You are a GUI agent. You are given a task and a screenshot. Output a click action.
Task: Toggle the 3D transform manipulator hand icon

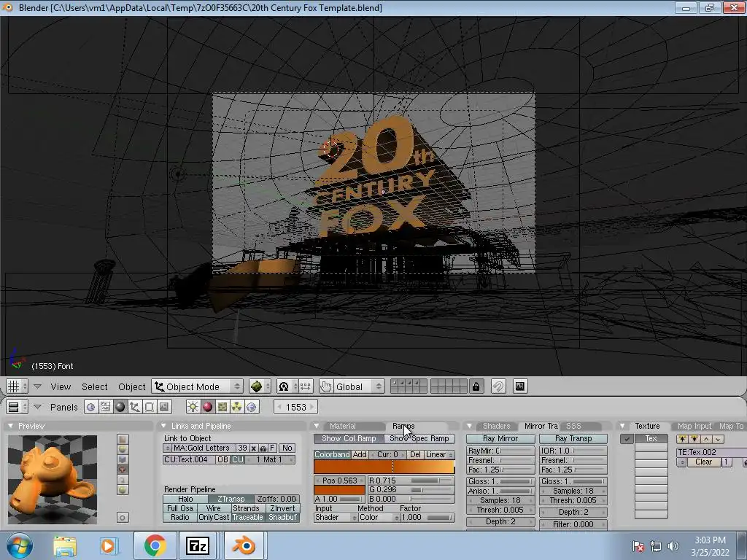pos(326,386)
